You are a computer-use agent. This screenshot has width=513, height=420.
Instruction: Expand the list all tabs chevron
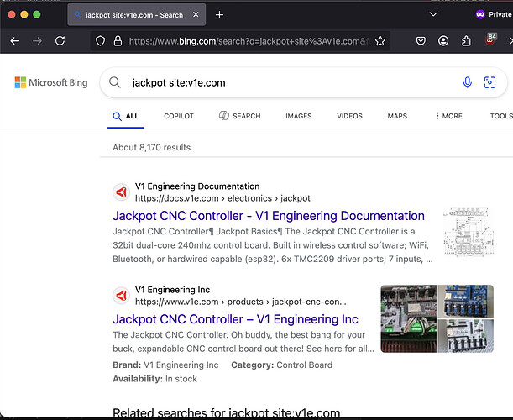[x=433, y=14]
